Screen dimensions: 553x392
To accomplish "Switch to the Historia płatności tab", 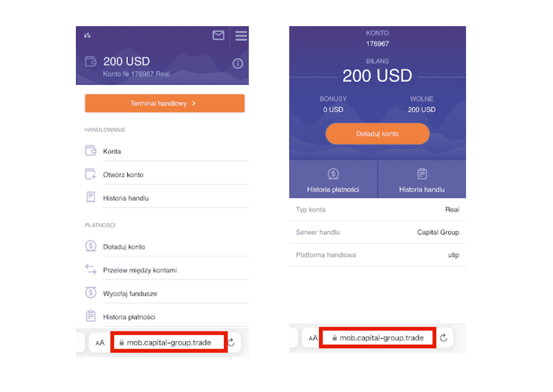I will click(x=333, y=180).
